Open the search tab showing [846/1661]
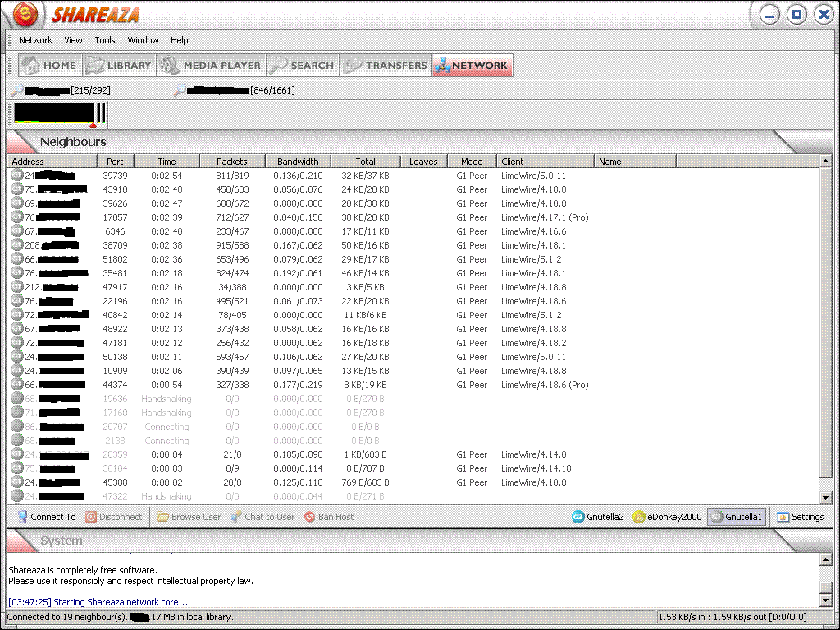 [234, 90]
